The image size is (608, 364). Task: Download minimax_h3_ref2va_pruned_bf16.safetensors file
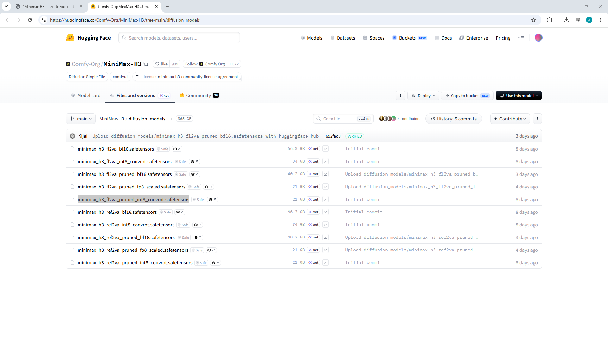click(x=326, y=237)
